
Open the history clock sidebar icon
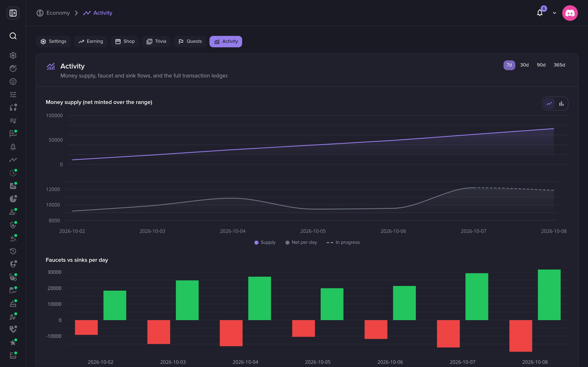[13, 251]
